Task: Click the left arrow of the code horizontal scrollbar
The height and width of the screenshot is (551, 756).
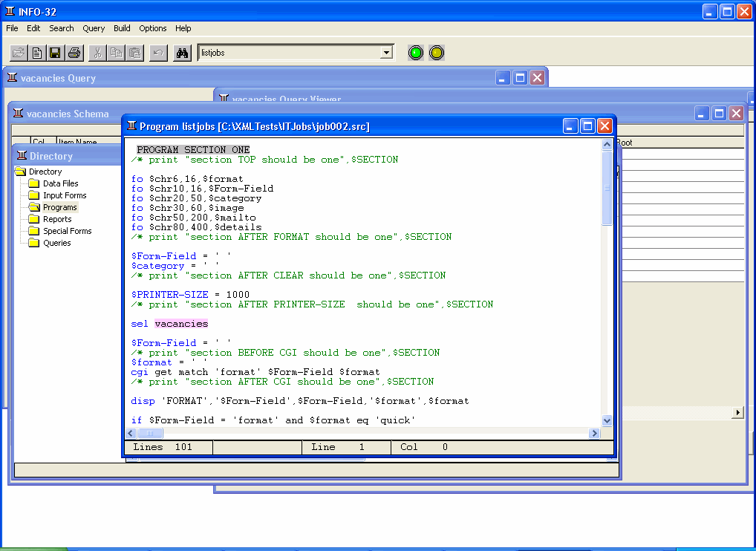Action: (130, 433)
